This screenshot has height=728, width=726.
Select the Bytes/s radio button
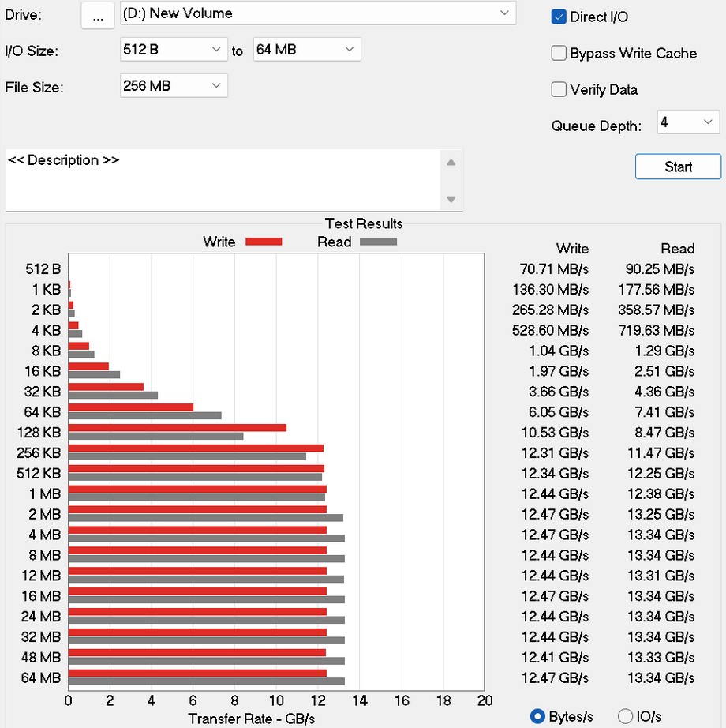coord(538,716)
